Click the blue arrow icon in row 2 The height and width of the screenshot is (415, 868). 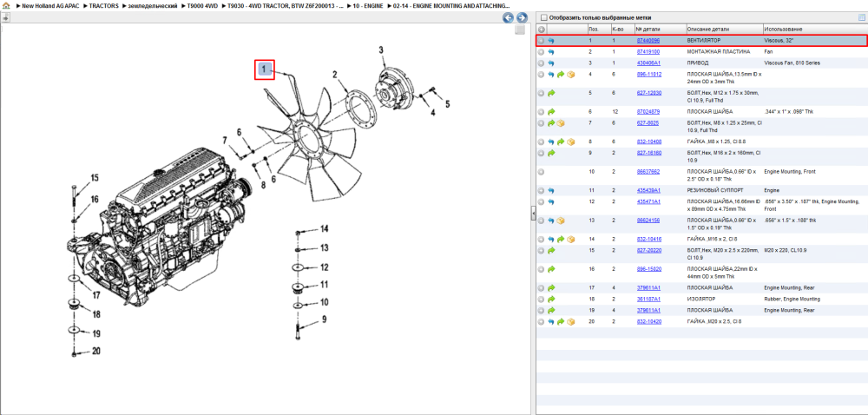[551, 52]
